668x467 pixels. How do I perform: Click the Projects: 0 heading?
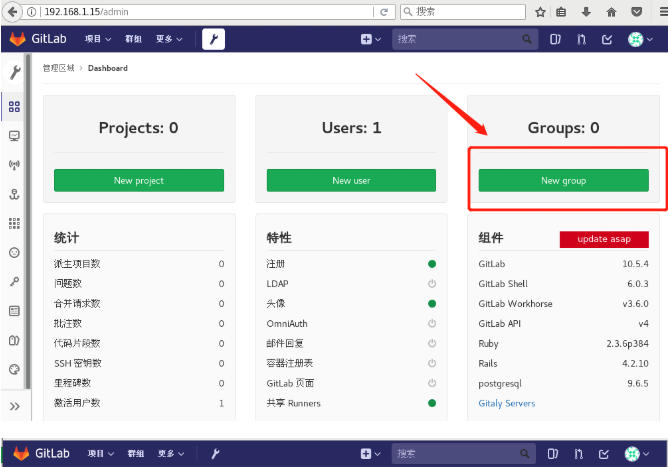tap(138, 127)
